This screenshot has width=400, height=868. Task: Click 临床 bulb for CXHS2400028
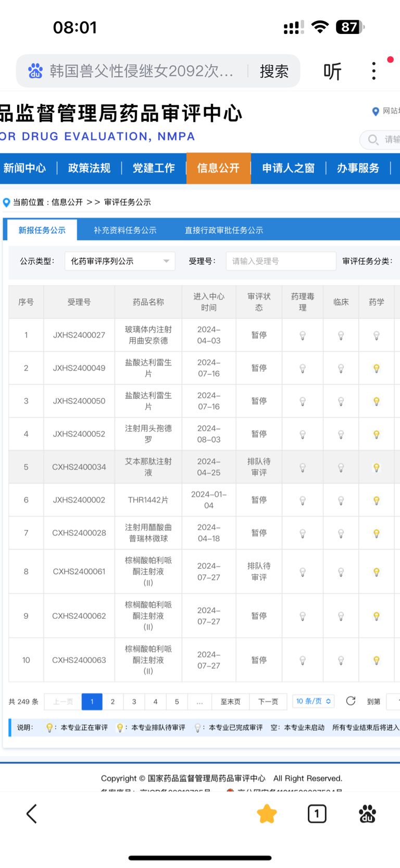pyautogui.click(x=341, y=533)
